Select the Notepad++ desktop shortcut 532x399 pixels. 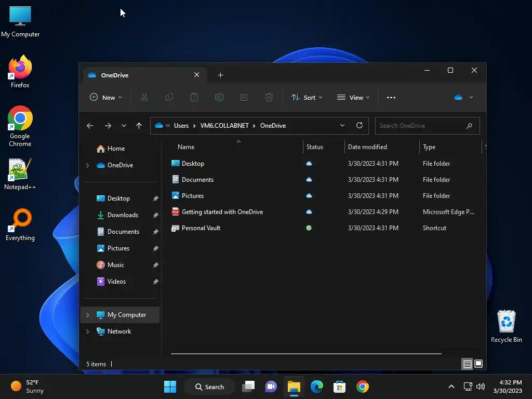20,174
